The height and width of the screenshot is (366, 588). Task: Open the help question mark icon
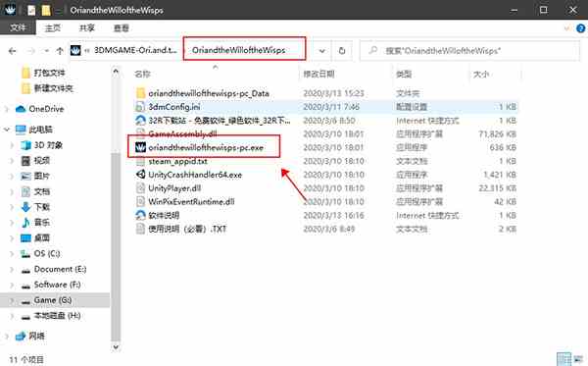tap(580, 28)
